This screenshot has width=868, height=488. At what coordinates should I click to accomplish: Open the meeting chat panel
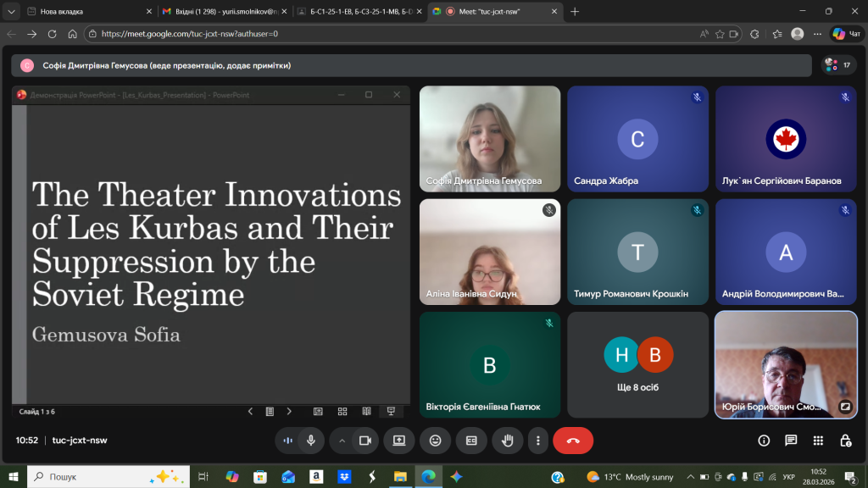[x=791, y=441]
